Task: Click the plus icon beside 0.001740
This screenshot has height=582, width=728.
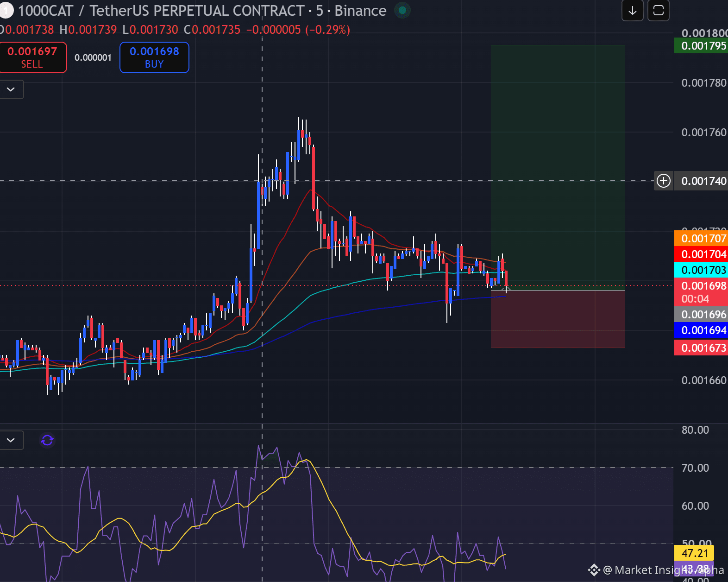Action: pyautogui.click(x=664, y=181)
